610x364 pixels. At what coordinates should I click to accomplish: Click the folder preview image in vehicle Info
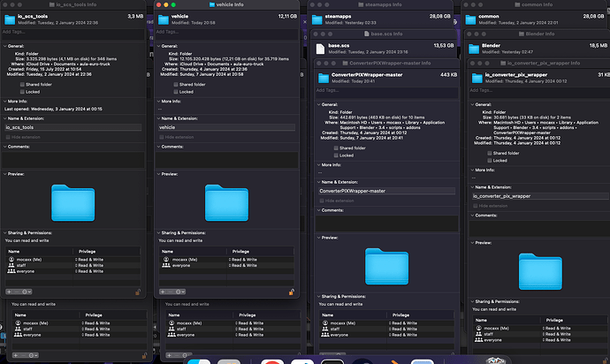click(x=226, y=203)
